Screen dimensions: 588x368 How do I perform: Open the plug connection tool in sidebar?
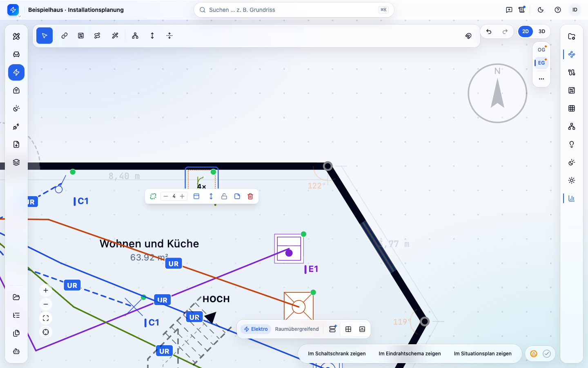coord(16,126)
